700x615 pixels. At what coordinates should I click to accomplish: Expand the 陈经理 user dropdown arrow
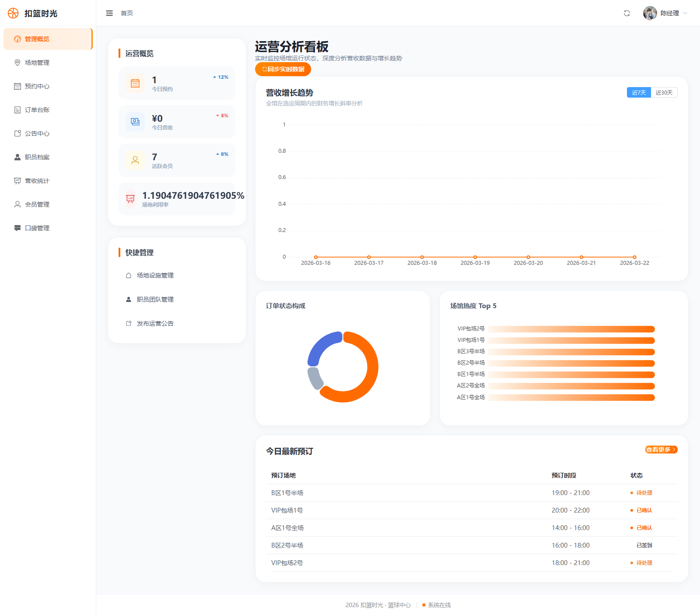[x=685, y=13]
